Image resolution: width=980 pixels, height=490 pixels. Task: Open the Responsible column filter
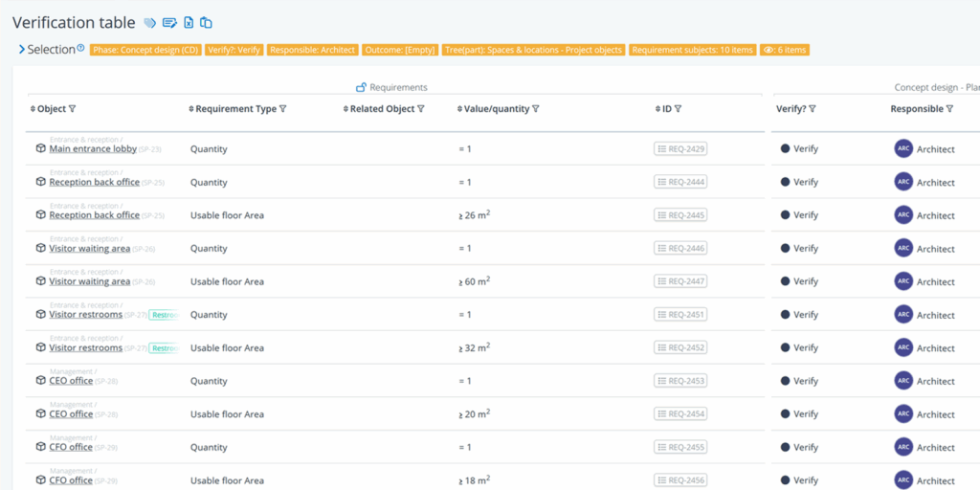[x=949, y=109]
